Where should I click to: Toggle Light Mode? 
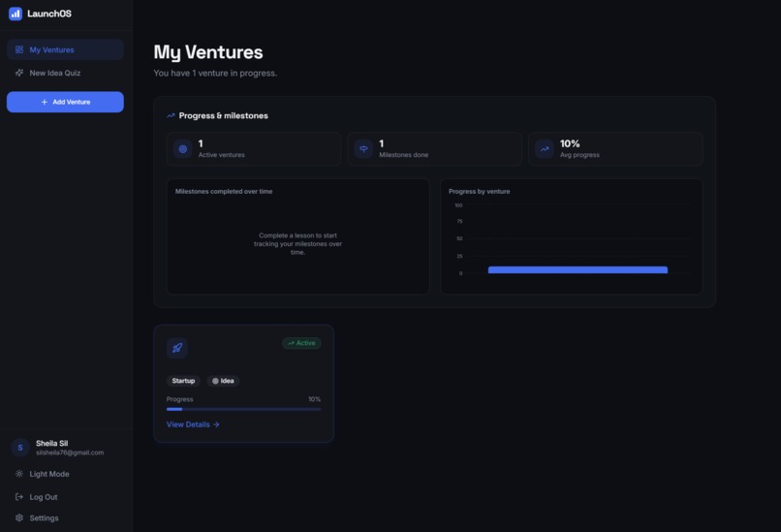click(x=65, y=474)
